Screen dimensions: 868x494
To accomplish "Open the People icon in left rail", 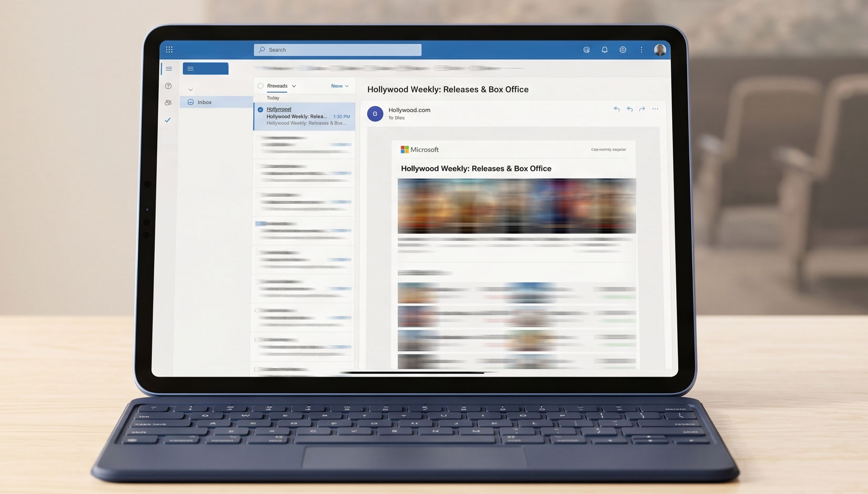I will click(x=168, y=103).
